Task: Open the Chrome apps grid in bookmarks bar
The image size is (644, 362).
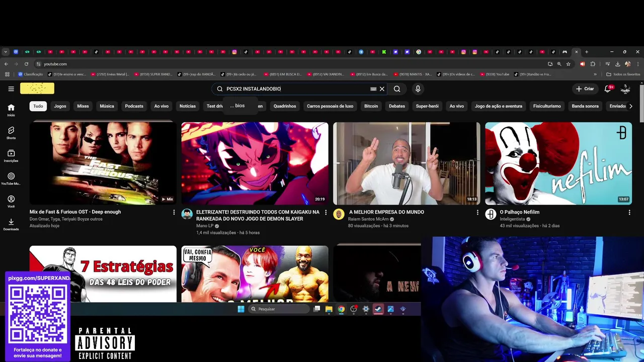Action: [7, 74]
